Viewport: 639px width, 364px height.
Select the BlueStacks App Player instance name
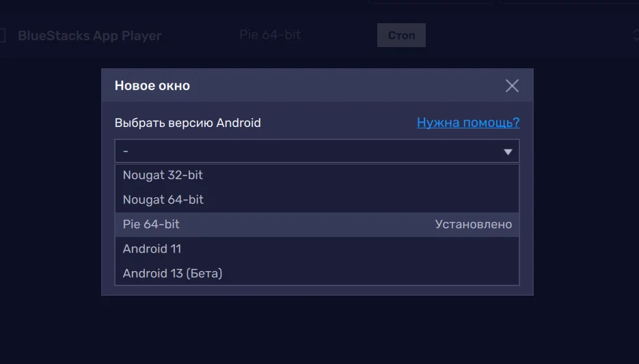[90, 36]
